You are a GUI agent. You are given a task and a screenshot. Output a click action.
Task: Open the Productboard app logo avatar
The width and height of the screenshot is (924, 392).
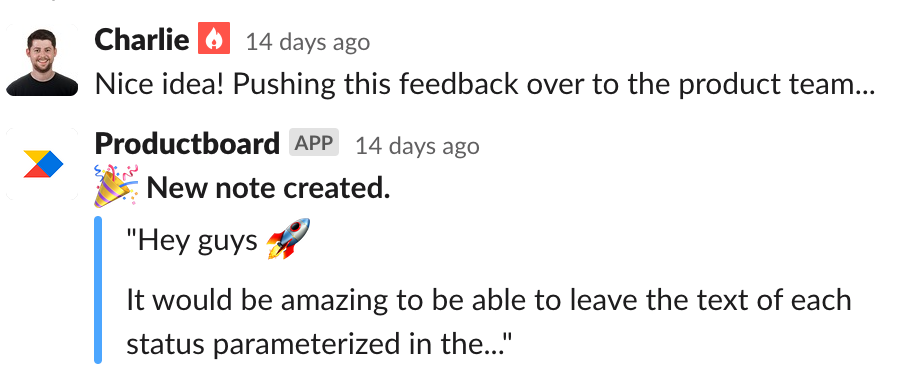[x=42, y=164]
